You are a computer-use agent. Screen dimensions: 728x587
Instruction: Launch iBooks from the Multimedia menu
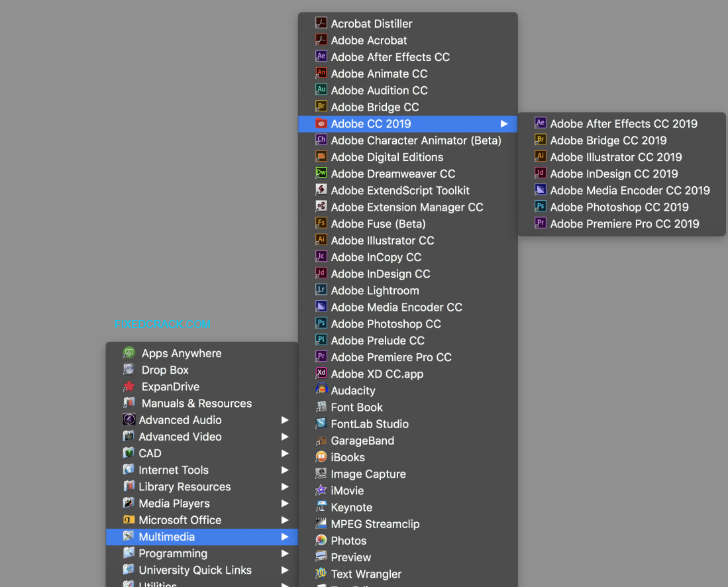point(407,457)
